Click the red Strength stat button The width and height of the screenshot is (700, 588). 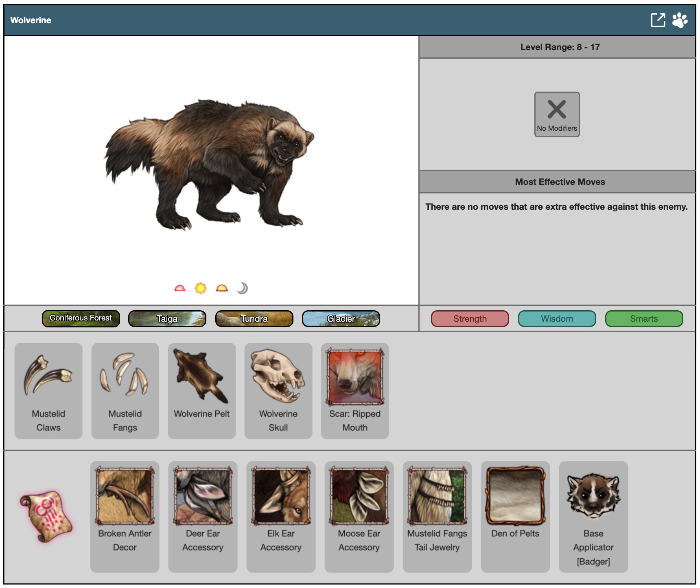pos(470,318)
